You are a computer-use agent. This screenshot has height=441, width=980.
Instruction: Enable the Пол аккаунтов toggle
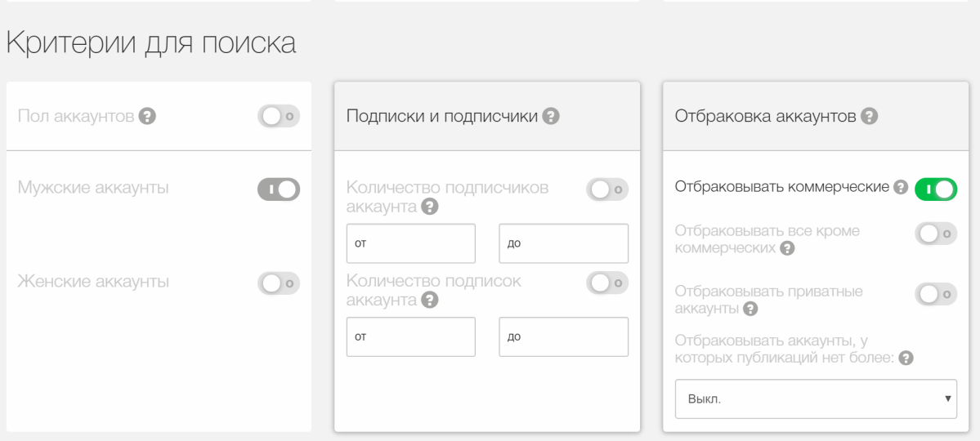point(280,117)
